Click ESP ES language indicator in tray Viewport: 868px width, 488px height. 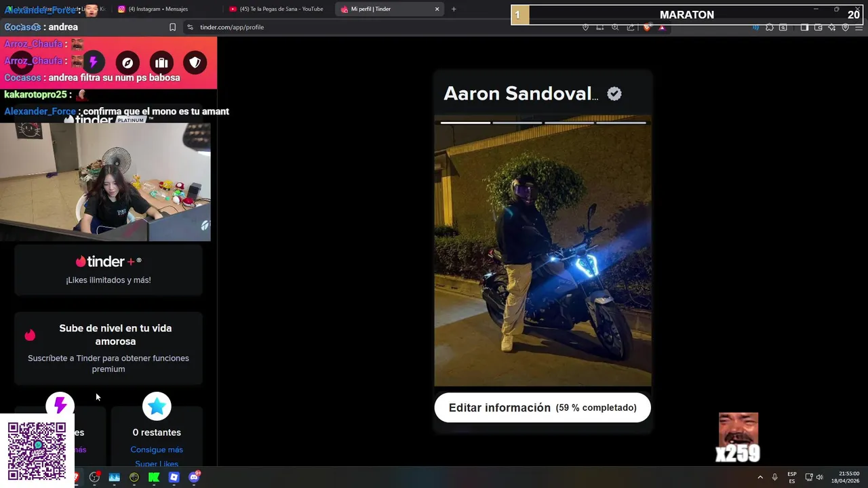tap(792, 477)
